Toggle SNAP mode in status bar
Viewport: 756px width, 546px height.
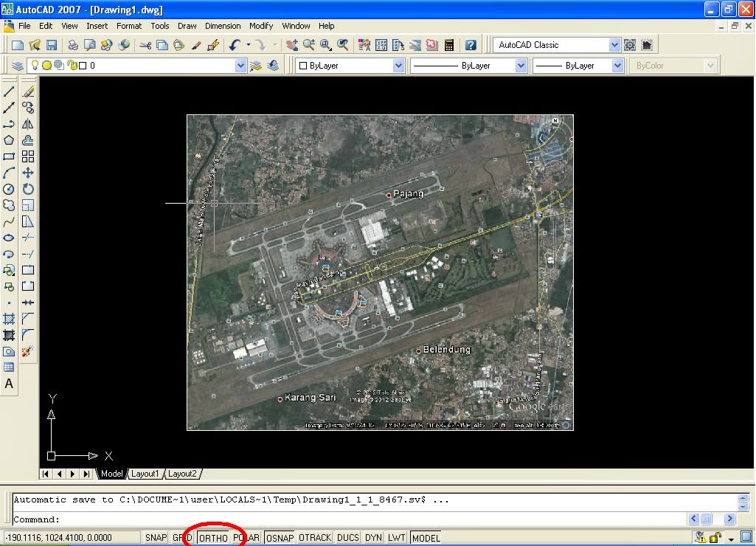[x=156, y=537]
